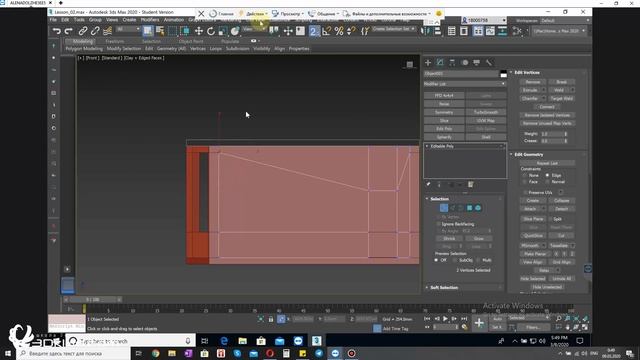Click the large Set Key plus button
The image size is (640, 360).
pyautogui.click(x=479, y=323)
